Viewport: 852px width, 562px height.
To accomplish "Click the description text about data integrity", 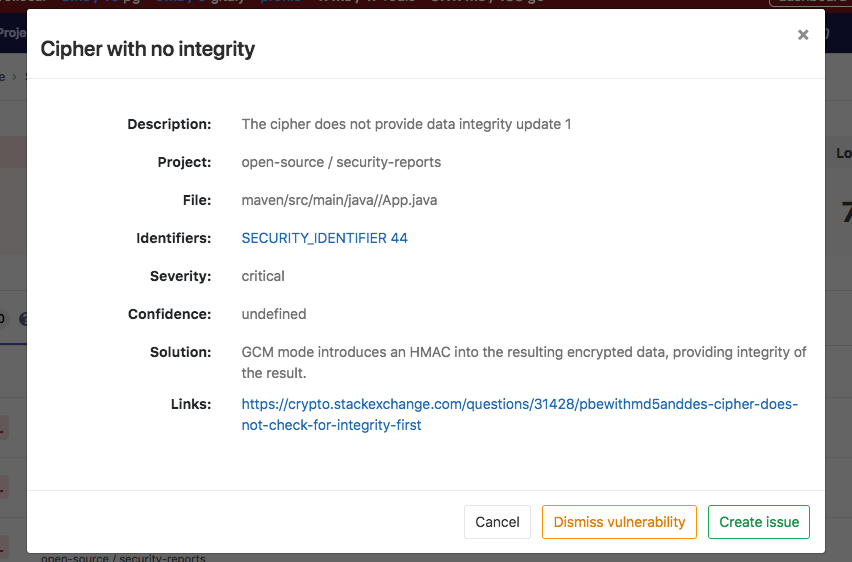I will (406, 124).
